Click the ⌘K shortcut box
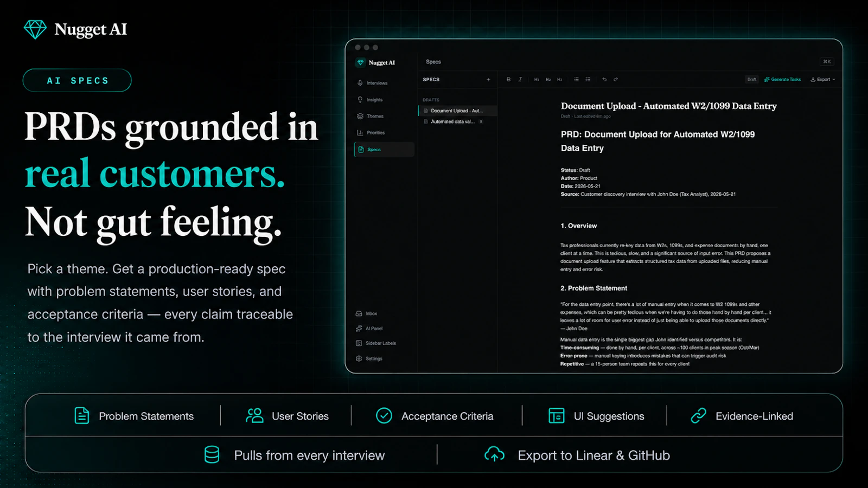Screen dimensions: 868x488 click(x=827, y=62)
